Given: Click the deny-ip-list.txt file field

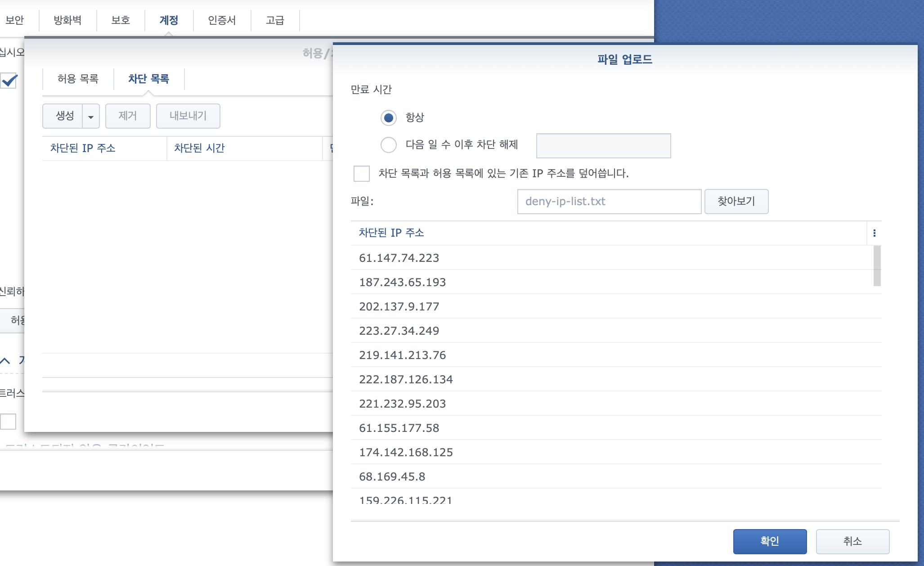Looking at the screenshot, I should point(609,202).
